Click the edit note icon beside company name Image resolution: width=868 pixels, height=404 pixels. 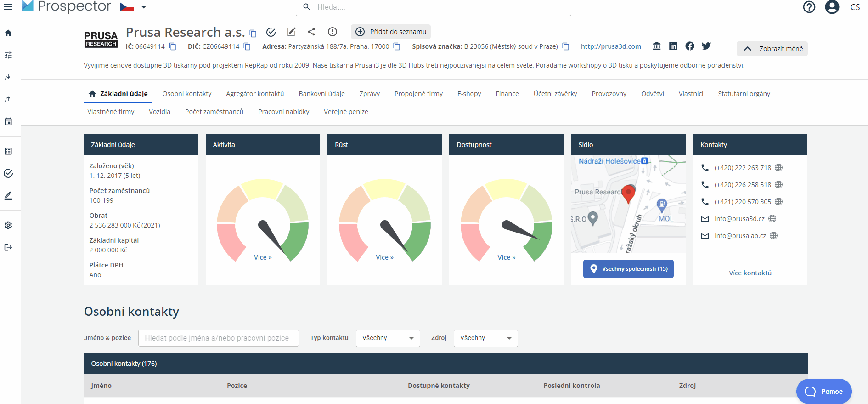point(291,32)
